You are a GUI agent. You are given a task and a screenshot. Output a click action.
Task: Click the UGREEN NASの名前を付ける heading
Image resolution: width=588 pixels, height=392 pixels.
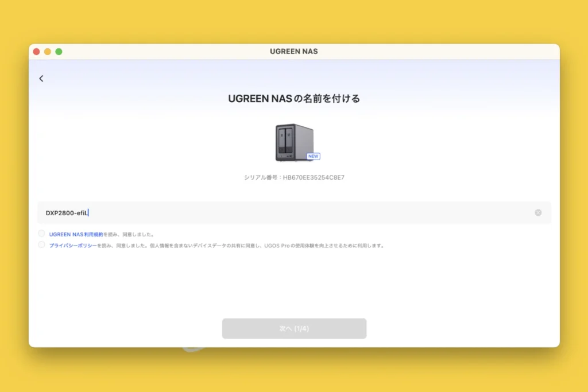tap(294, 99)
